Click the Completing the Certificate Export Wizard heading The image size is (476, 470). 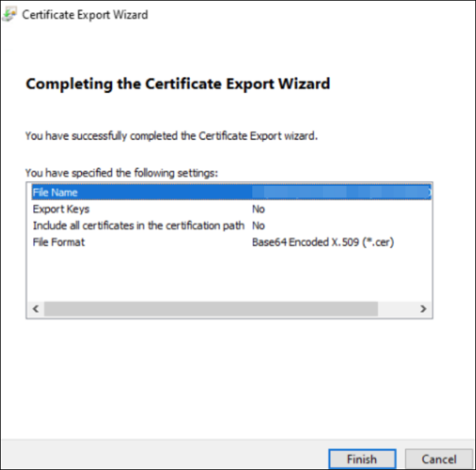[x=178, y=85]
